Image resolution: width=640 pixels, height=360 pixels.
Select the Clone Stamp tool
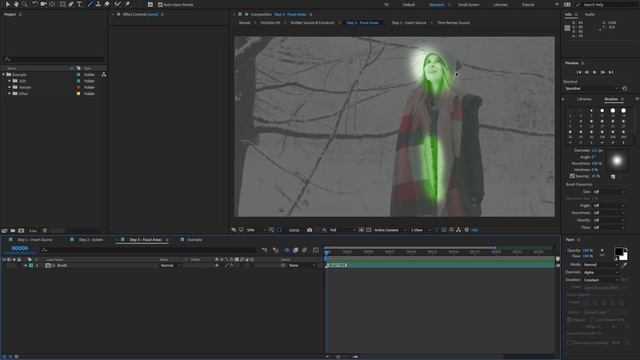point(98,4)
